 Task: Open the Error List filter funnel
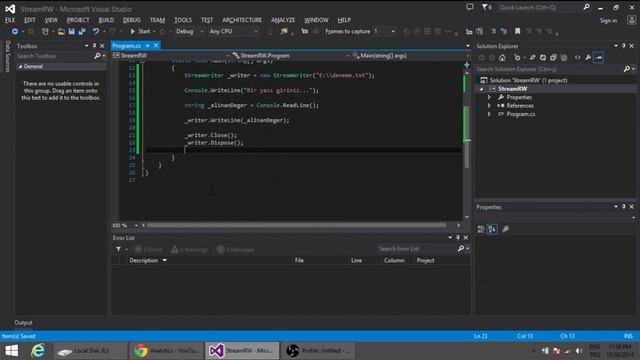[x=120, y=249]
